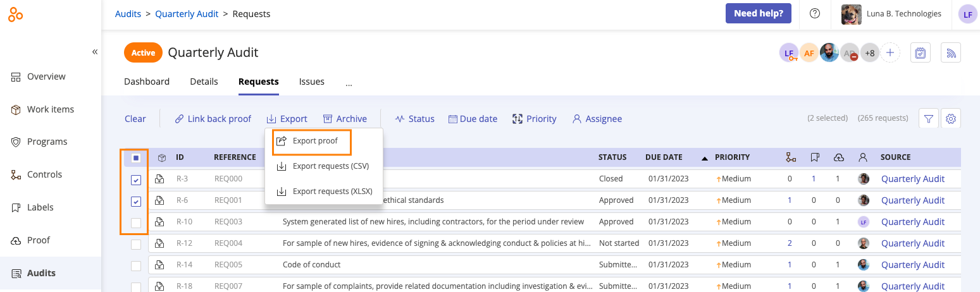
Task: Click the request icon in row R-10
Action: (x=160, y=222)
